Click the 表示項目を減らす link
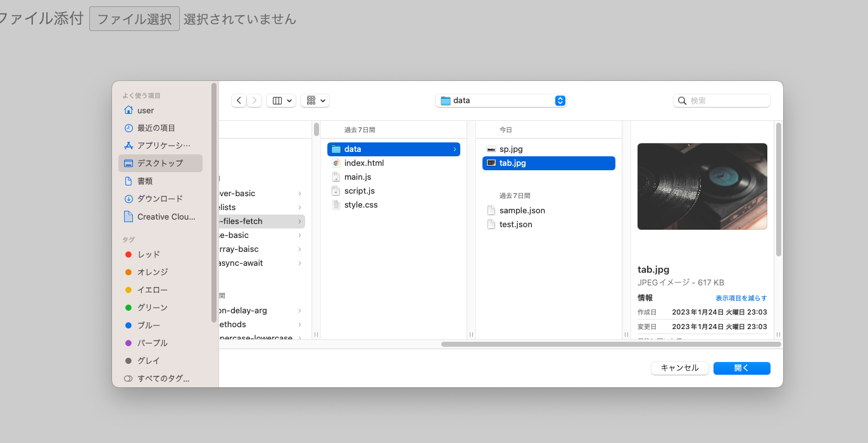868x443 pixels. [741, 297]
